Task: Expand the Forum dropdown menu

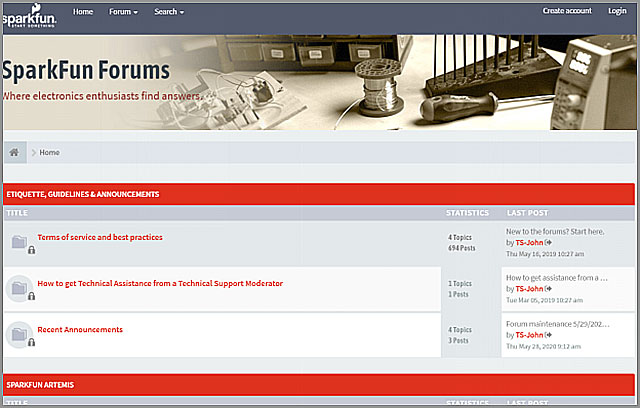Action: pyautogui.click(x=123, y=12)
